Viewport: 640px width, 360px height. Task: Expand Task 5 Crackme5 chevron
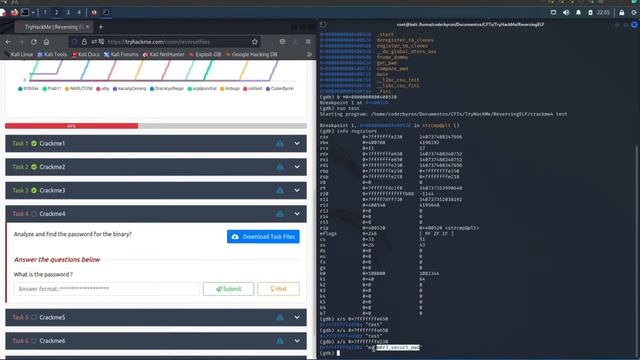coord(297,317)
